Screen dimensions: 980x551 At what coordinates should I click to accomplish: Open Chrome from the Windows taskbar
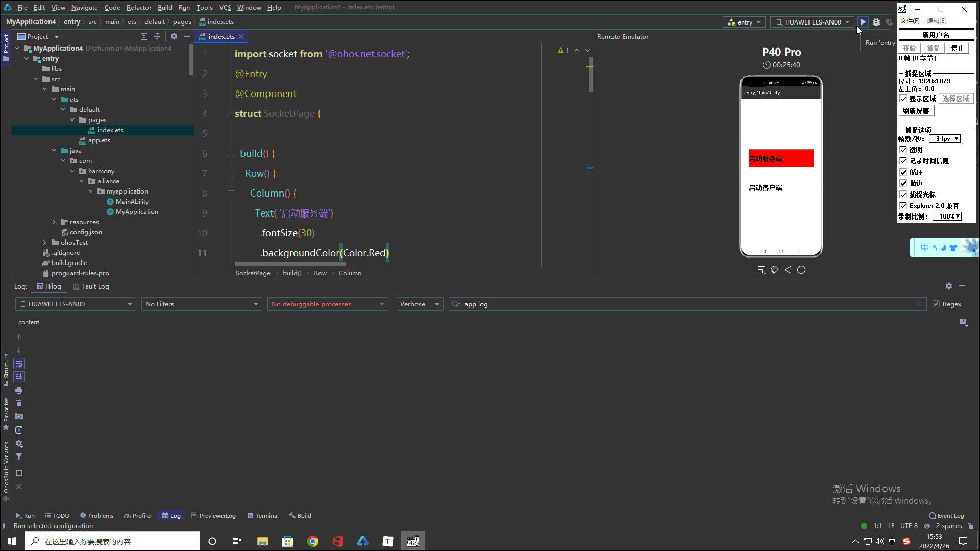pos(313,541)
